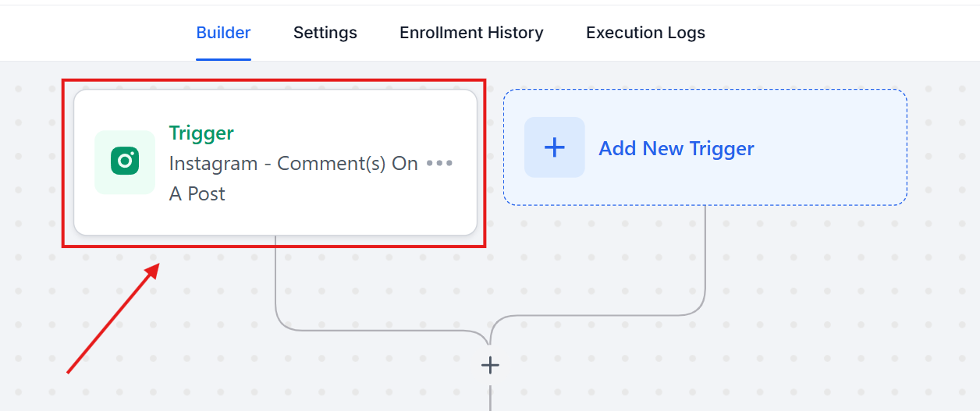980x411 pixels.
Task: Go to the Execution Logs tab
Action: 645,33
